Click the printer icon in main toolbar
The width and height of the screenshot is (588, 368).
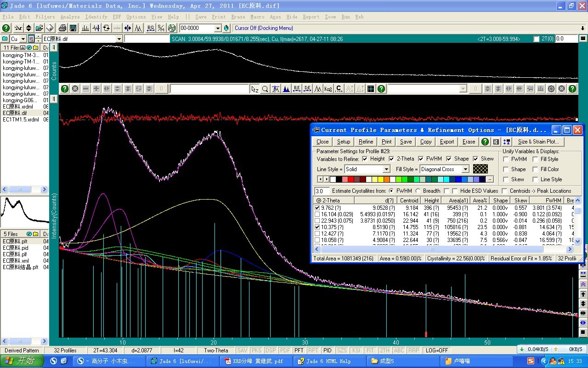point(62,28)
